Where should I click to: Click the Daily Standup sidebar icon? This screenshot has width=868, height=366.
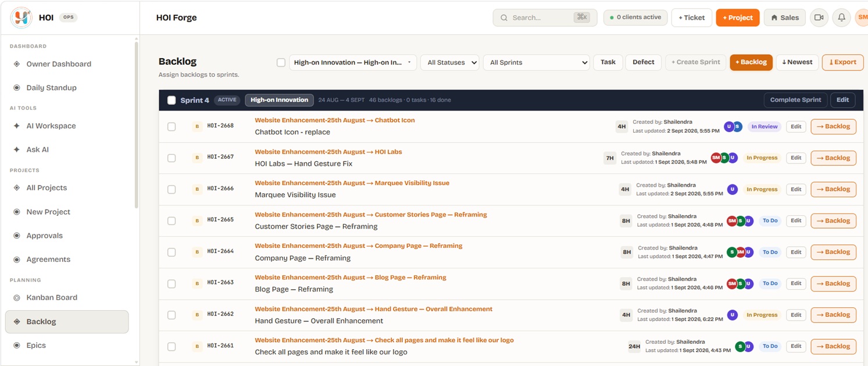(x=17, y=88)
